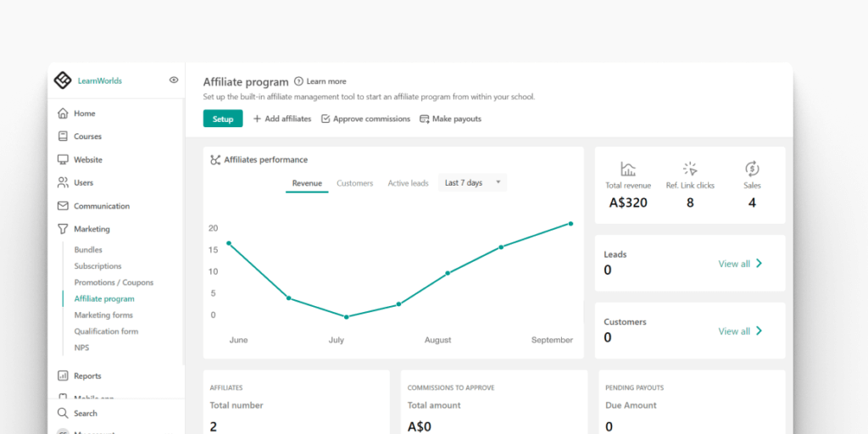Viewport: 868px width, 434px height.
Task: Click the AFFILIATES card label
Action: coord(225,388)
